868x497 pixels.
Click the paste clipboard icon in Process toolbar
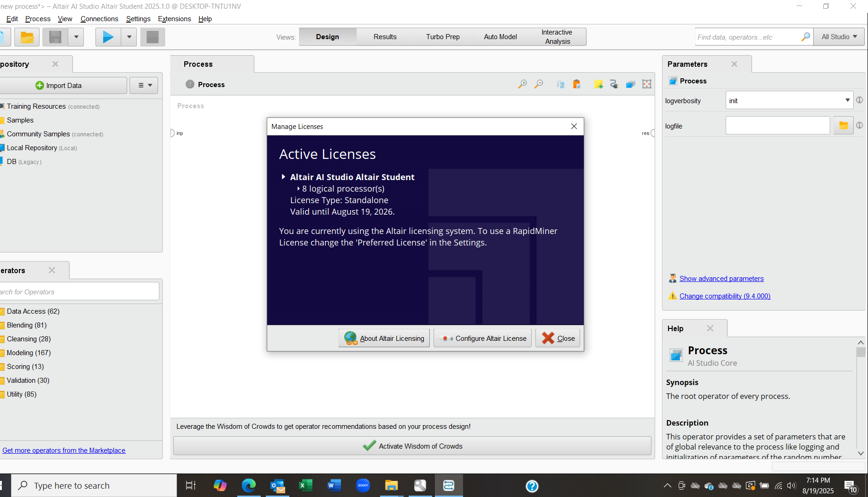(x=576, y=84)
